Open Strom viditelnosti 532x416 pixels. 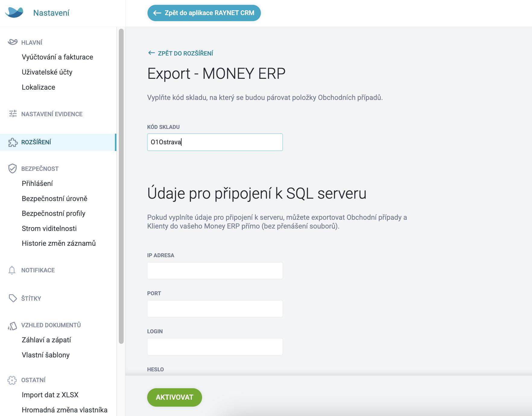click(x=49, y=229)
